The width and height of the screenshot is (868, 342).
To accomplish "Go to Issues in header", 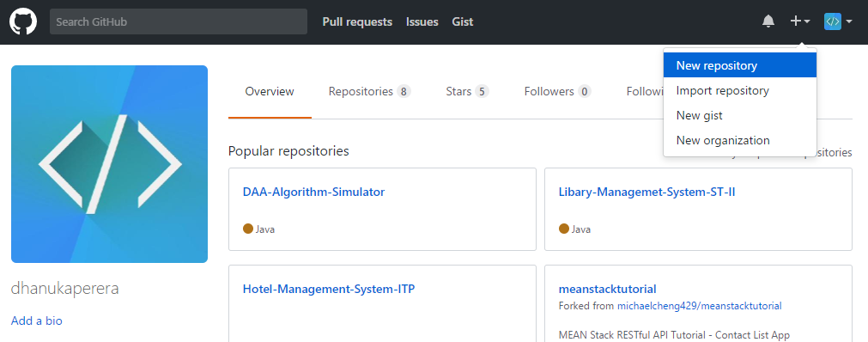I will point(422,21).
